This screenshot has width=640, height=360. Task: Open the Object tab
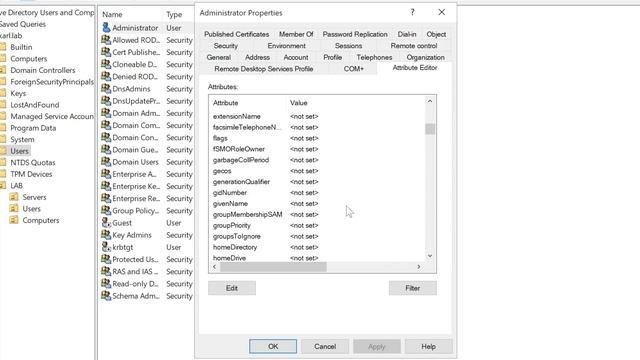pos(436,34)
